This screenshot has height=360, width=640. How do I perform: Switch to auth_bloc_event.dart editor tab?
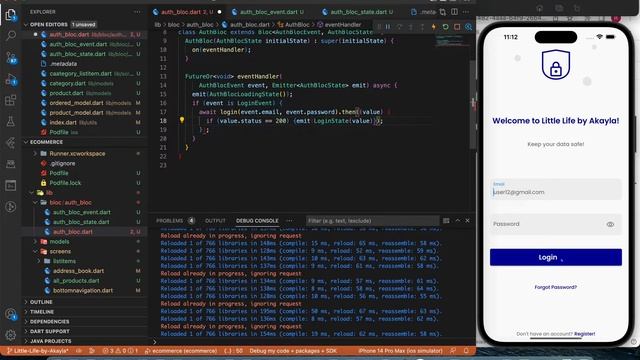click(x=268, y=12)
